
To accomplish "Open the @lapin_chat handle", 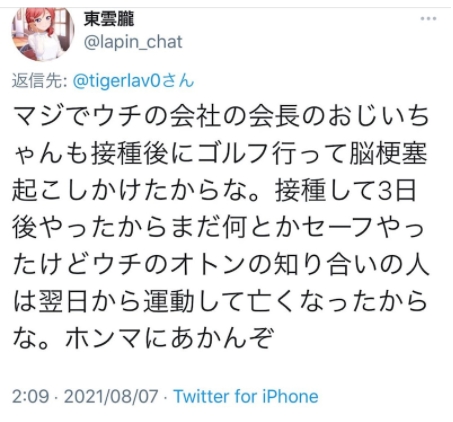I will click(133, 42).
